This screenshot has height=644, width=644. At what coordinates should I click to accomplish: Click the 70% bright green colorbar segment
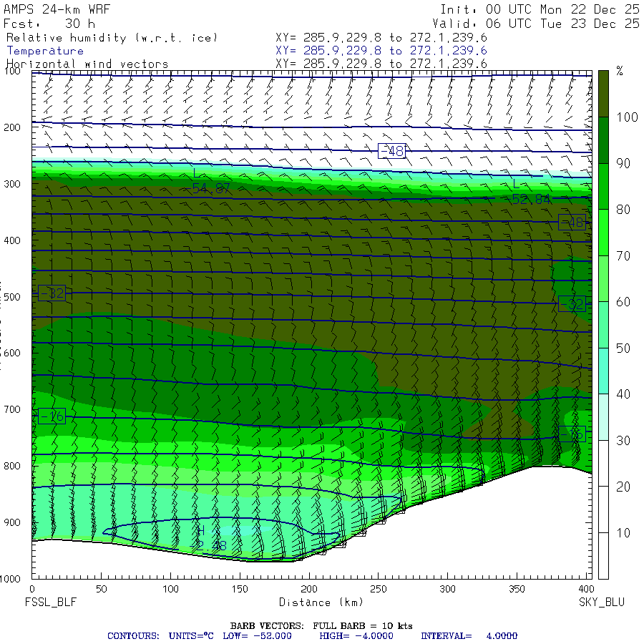tap(603, 233)
